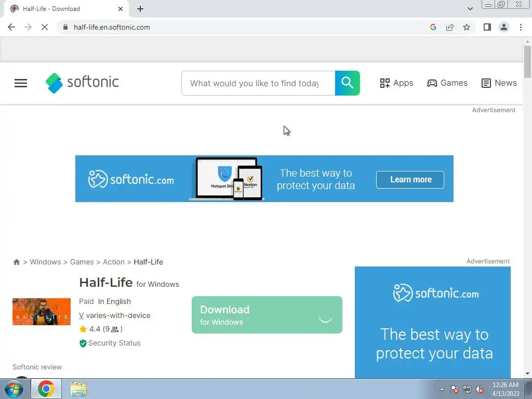The height and width of the screenshot is (399, 532).
Task: Close the Half-Life - Download tab
Action: point(121,9)
